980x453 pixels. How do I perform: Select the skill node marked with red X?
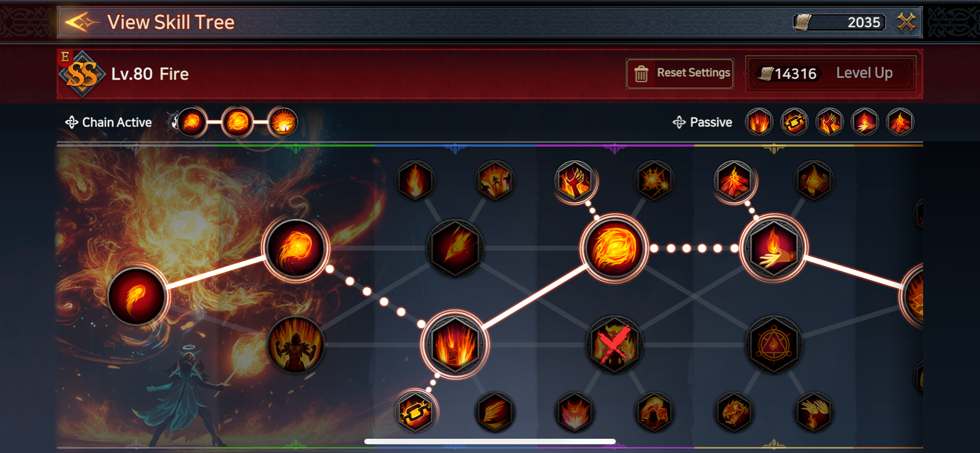coord(614,345)
